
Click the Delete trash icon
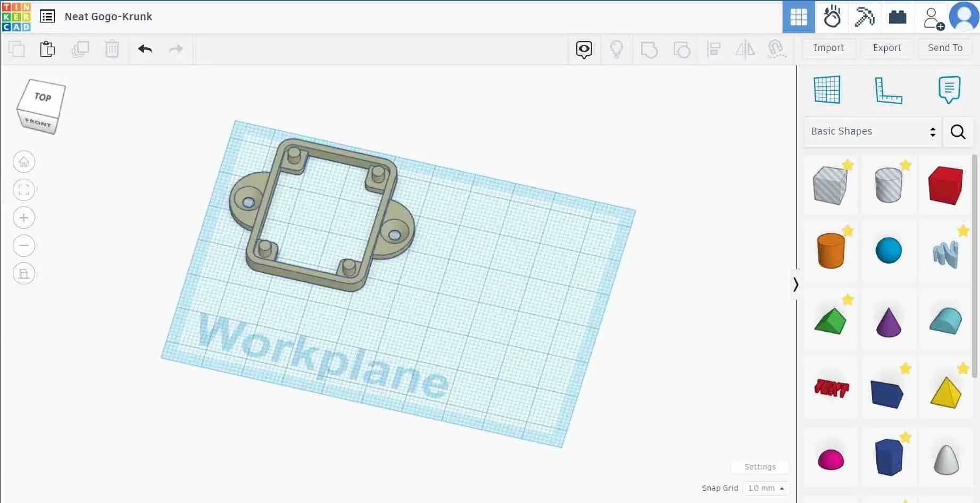[112, 49]
